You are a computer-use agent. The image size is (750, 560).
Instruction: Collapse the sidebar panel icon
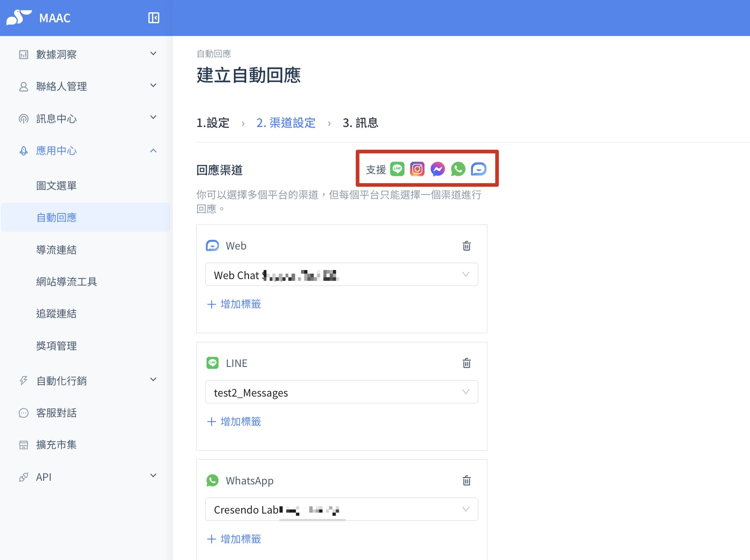tap(154, 18)
